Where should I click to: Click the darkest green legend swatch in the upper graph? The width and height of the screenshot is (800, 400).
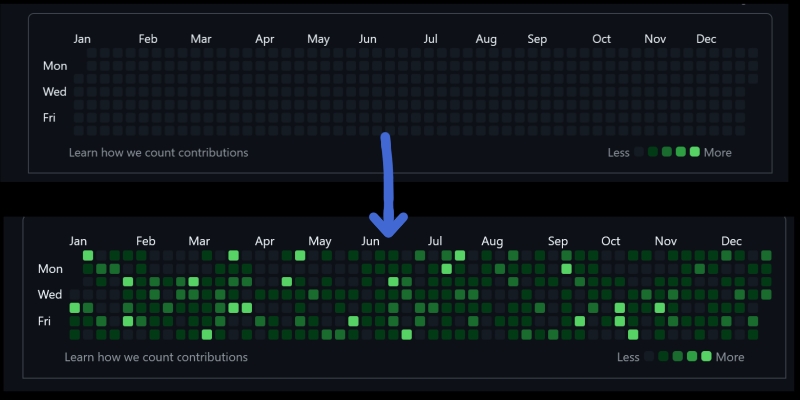pyautogui.click(x=653, y=152)
